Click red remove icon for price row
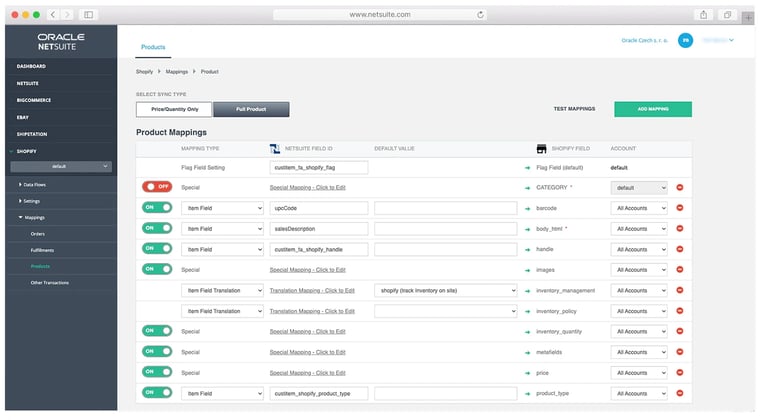This screenshot has height=420, width=760. [680, 372]
